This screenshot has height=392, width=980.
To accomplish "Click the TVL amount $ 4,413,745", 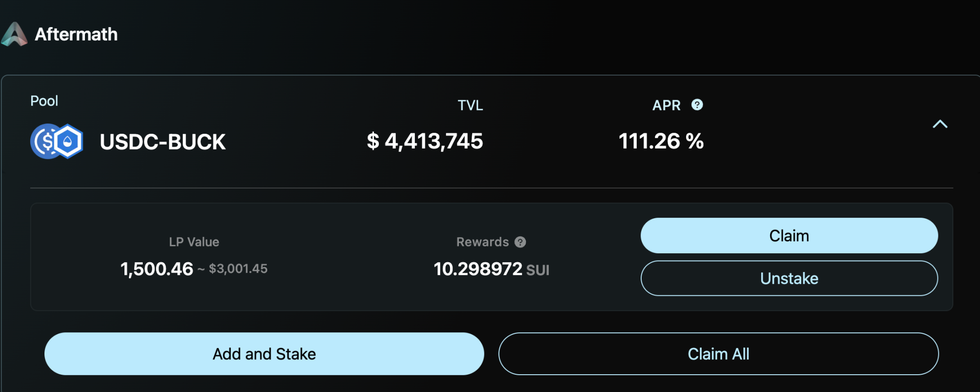I will tap(425, 141).
